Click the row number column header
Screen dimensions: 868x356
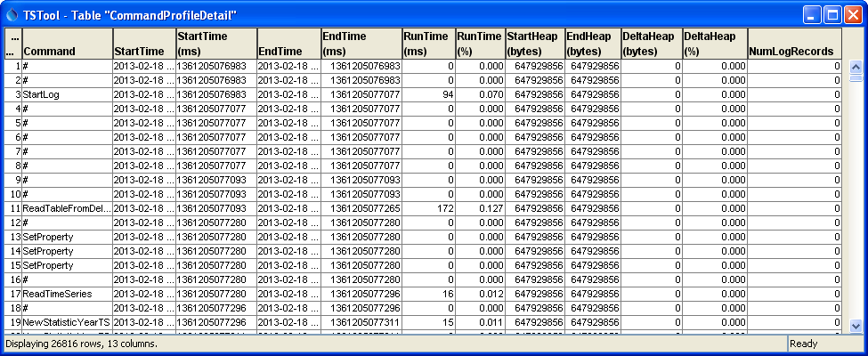[x=13, y=44]
